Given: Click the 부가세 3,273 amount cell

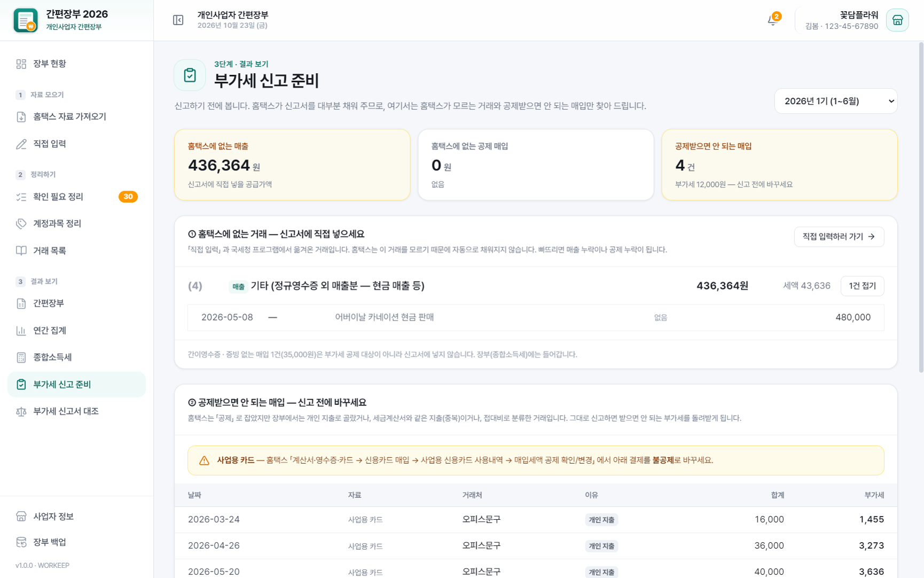Looking at the screenshot, I should click(871, 545).
